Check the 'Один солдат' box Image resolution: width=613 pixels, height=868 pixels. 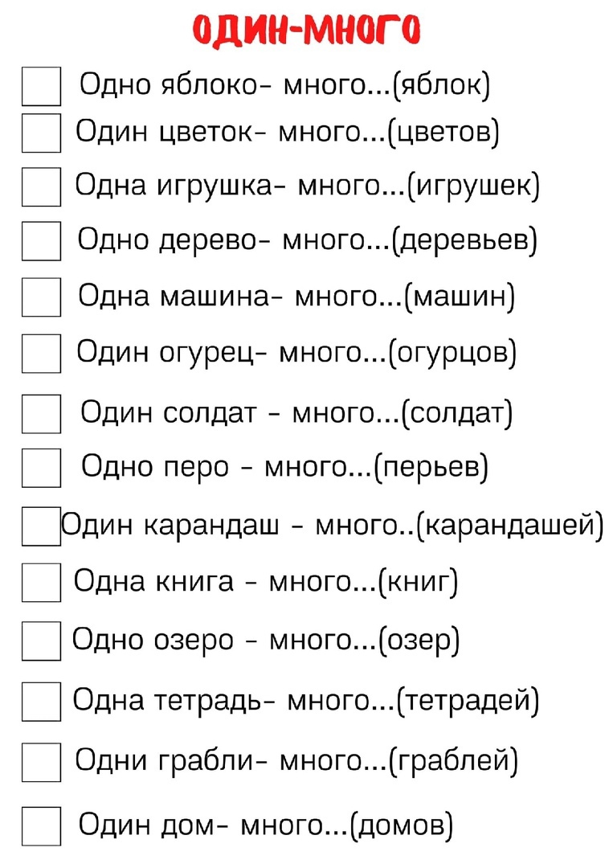click(x=41, y=414)
